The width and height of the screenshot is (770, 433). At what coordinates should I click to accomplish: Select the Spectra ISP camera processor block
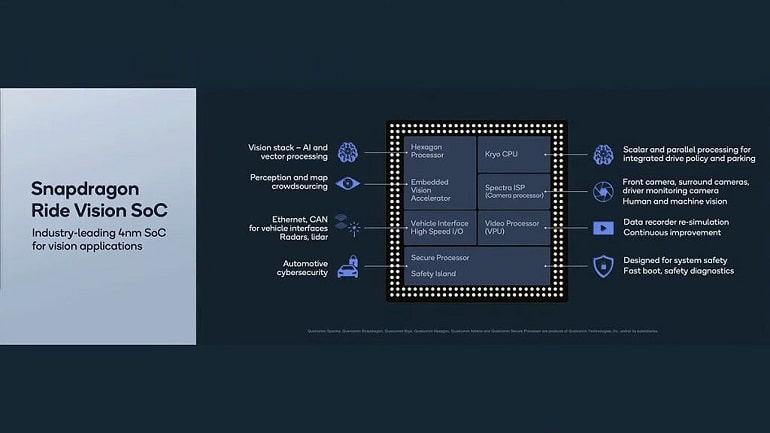coord(514,191)
